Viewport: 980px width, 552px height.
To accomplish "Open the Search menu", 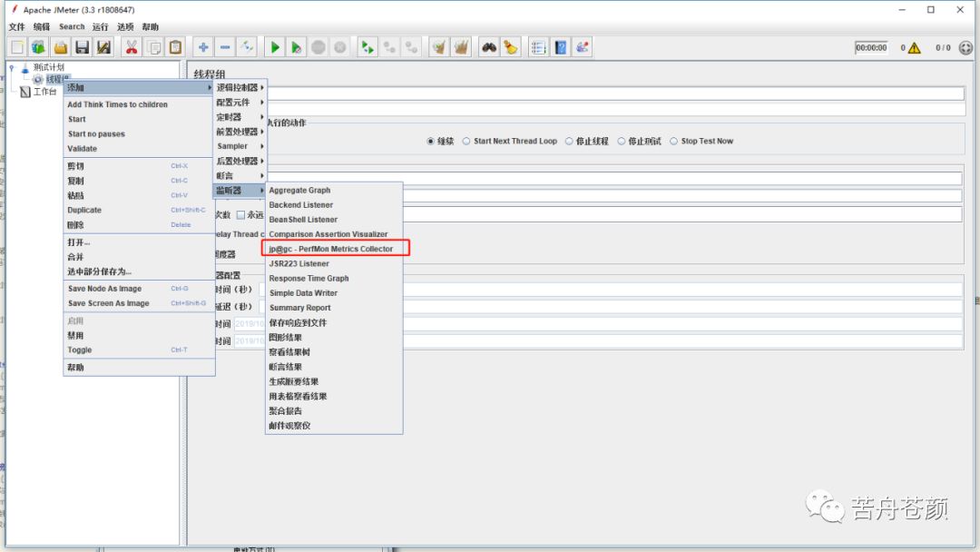I will click(72, 27).
